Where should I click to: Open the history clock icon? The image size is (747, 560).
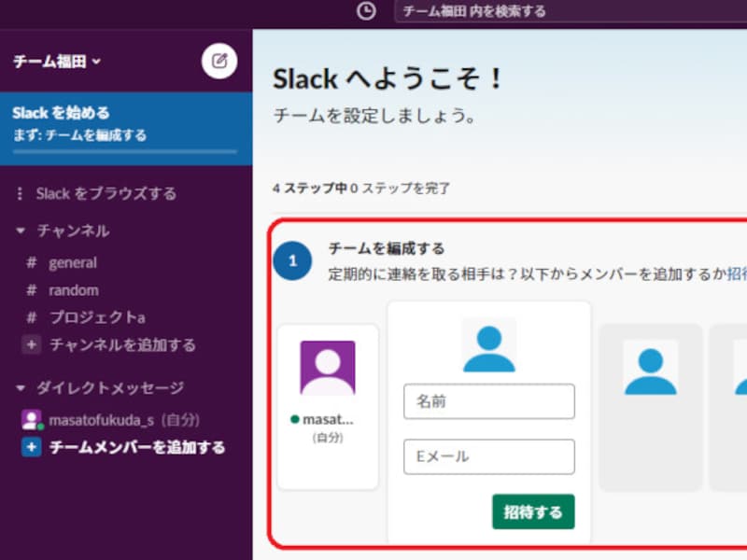(x=366, y=11)
